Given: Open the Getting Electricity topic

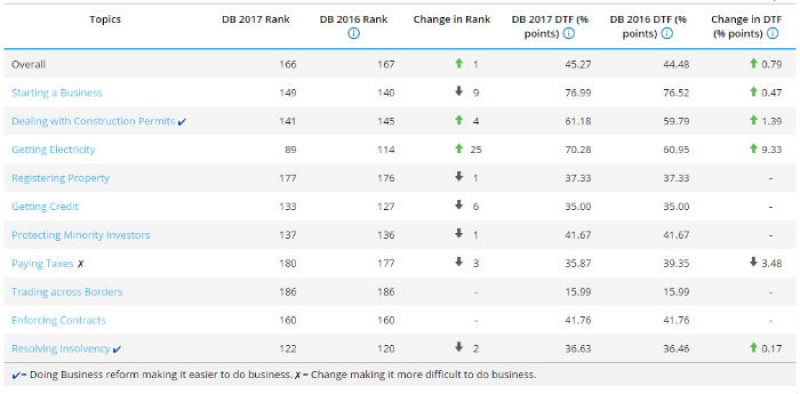Looking at the screenshot, I should tap(53, 150).
